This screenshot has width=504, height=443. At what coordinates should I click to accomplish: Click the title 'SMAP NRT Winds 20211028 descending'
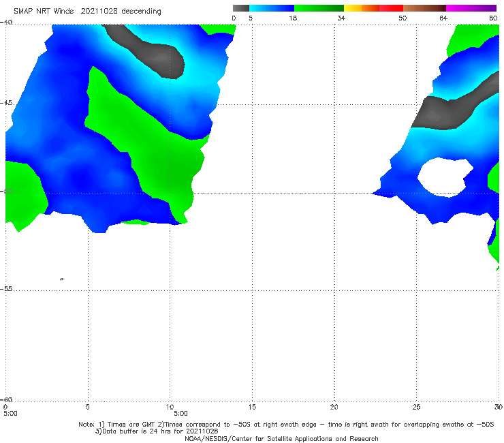click(x=87, y=12)
